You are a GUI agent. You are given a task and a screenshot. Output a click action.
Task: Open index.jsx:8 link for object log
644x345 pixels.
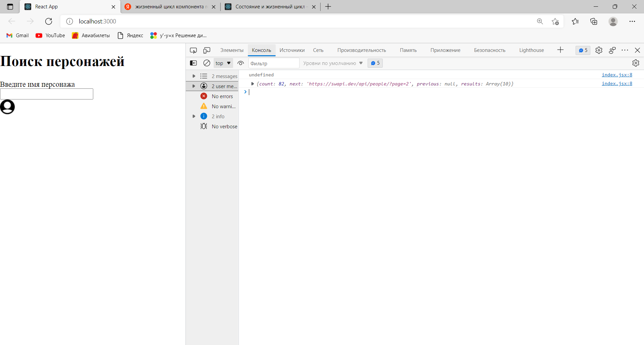pyautogui.click(x=617, y=83)
